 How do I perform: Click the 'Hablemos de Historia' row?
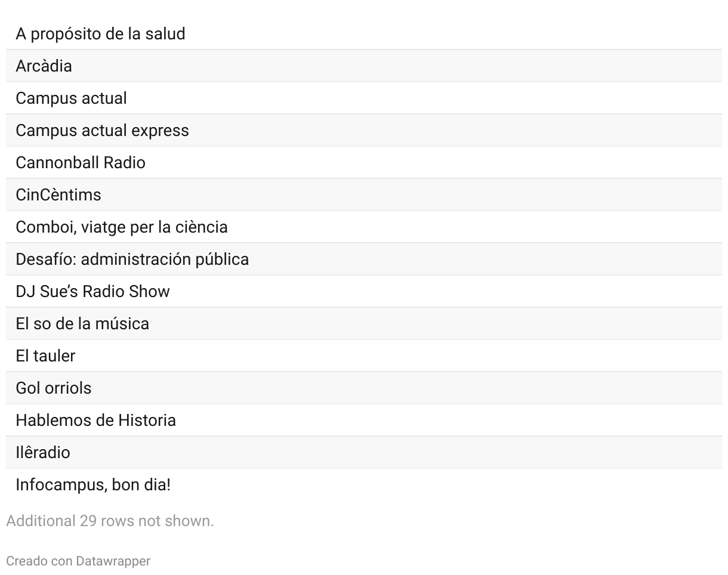click(x=95, y=421)
